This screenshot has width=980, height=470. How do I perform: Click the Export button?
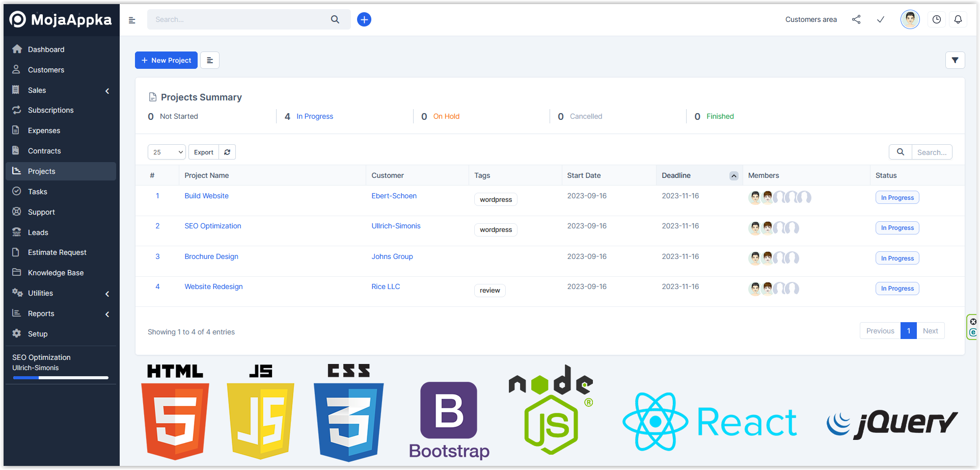pyautogui.click(x=204, y=152)
